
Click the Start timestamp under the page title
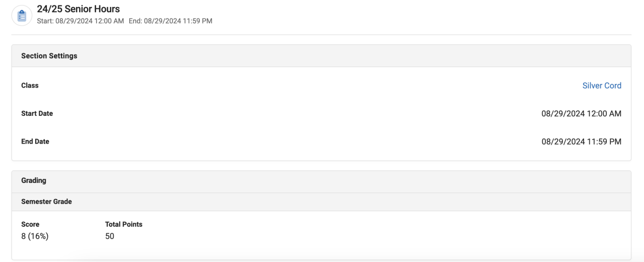tap(80, 21)
